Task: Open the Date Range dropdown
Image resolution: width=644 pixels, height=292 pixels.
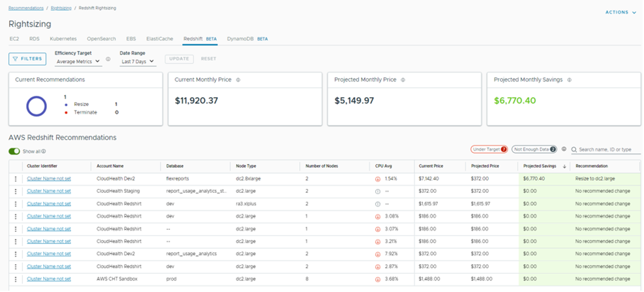Action: point(138,61)
